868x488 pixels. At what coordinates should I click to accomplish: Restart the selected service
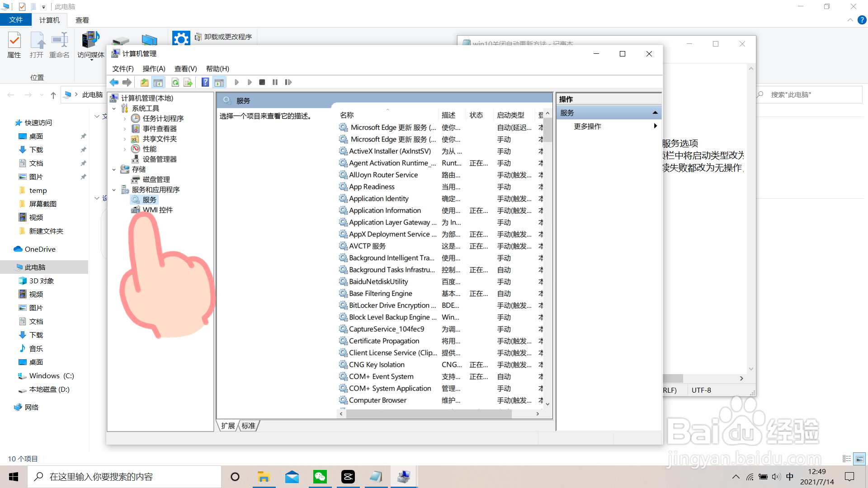tap(288, 82)
